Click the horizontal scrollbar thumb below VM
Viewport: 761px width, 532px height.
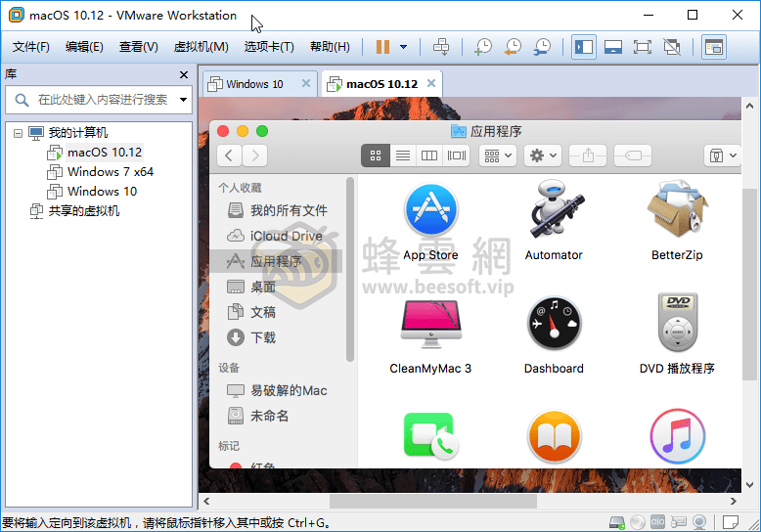coord(433,501)
